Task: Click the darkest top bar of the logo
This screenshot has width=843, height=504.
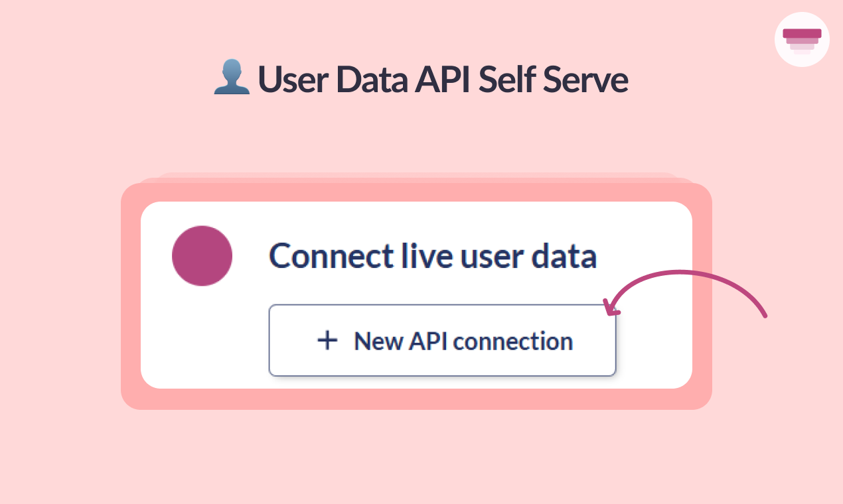Action: 802,32
